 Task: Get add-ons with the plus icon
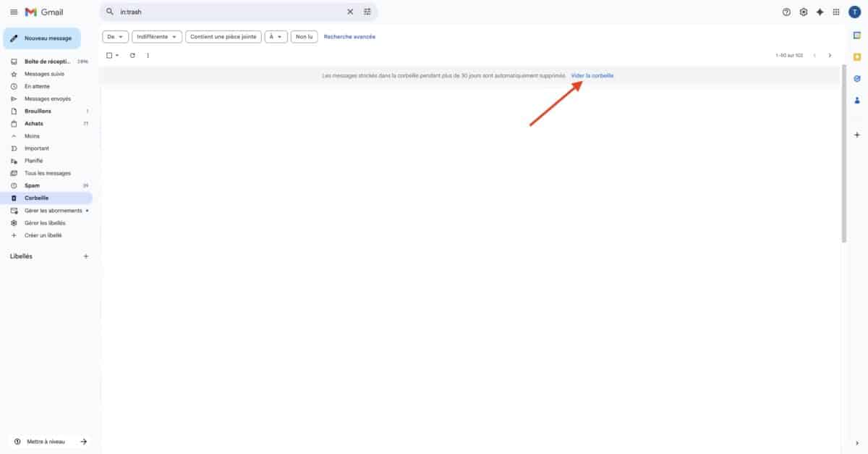[x=857, y=135]
